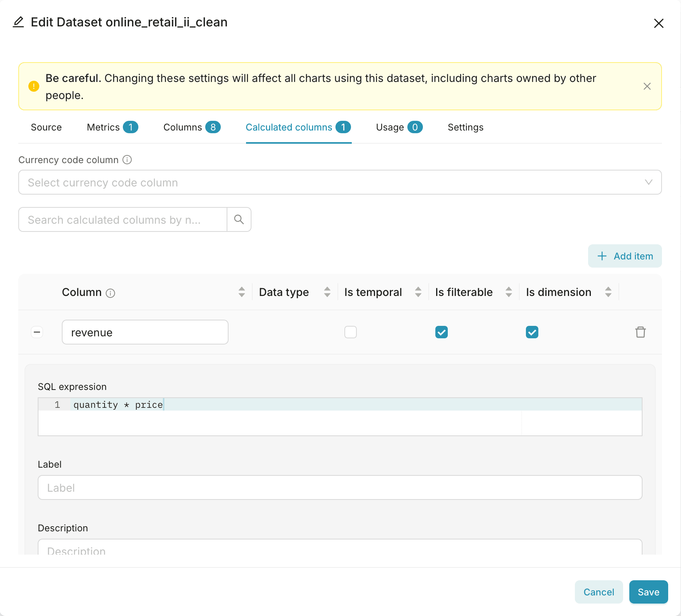This screenshot has width=681, height=616.
Task: Focus the search calculated columns field
Action: click(123, 219)
